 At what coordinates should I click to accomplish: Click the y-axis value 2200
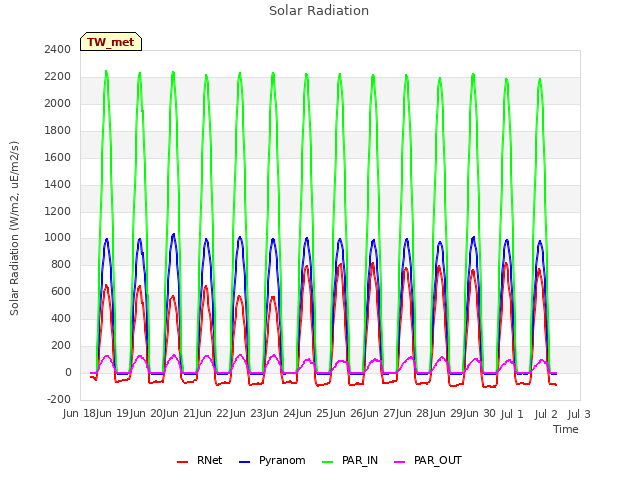coord(58,76)
